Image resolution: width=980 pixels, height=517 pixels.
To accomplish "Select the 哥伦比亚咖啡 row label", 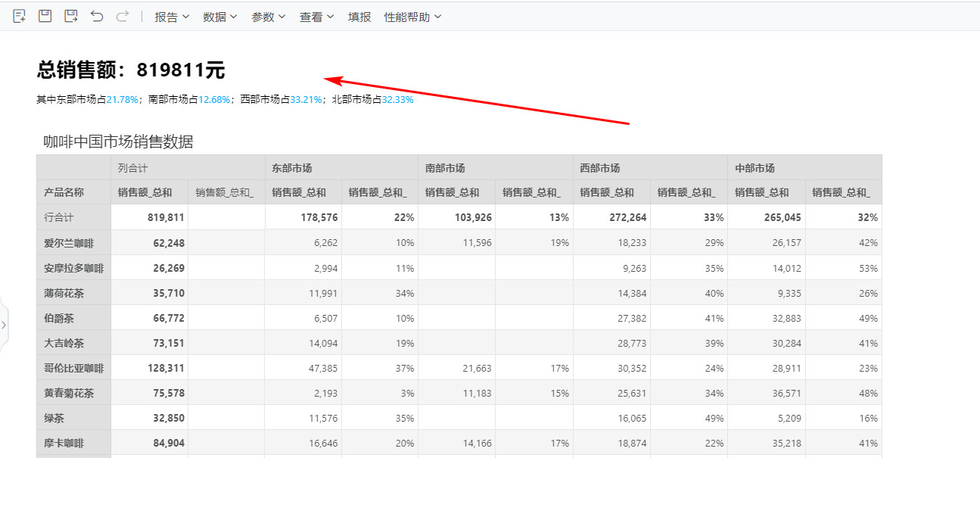I will click(73, 368).
